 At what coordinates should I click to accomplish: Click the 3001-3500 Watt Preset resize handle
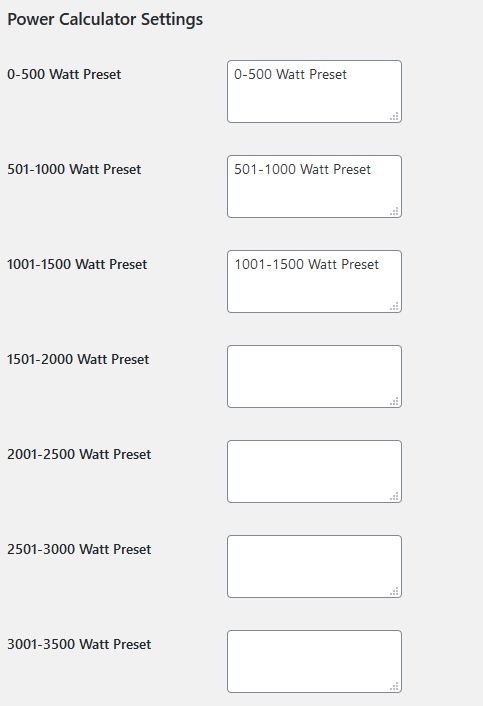[394, 686]
